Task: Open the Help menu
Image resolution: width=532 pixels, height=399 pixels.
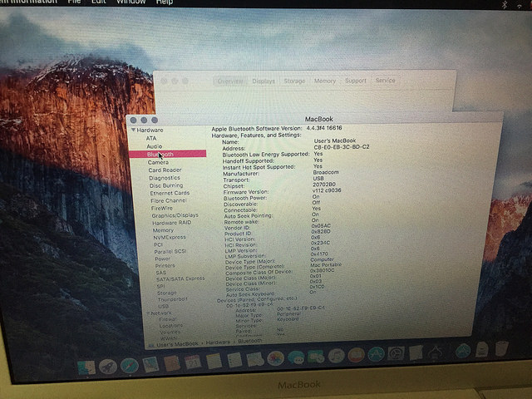Action: (165, 2)
